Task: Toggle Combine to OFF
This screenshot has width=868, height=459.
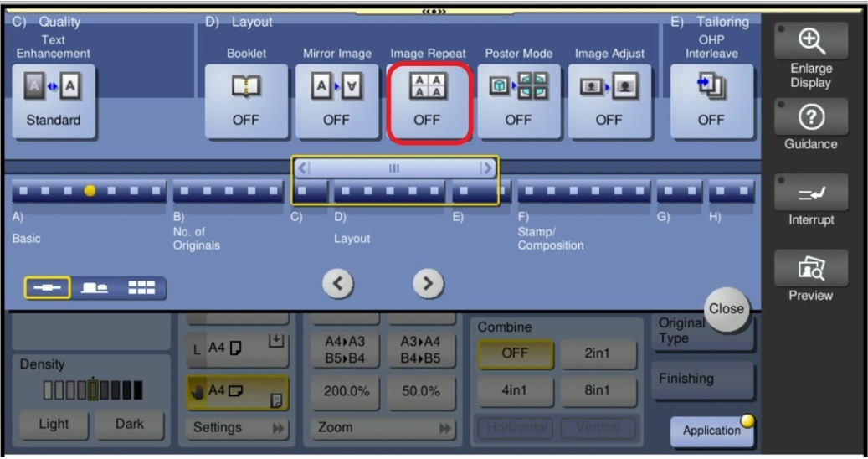Action: pyautogui.click(x=515, y=353)
